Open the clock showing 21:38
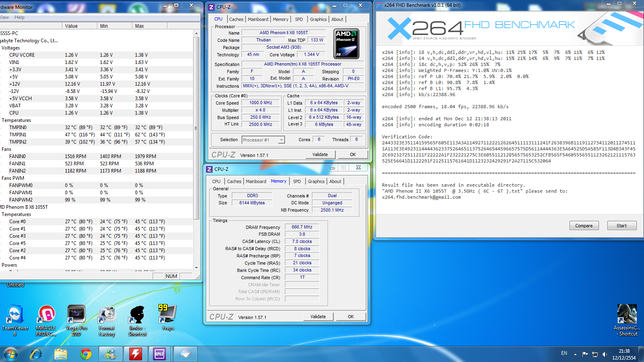Image resolution: width=644 pixels, height=362 pixels. coord(624,354)
